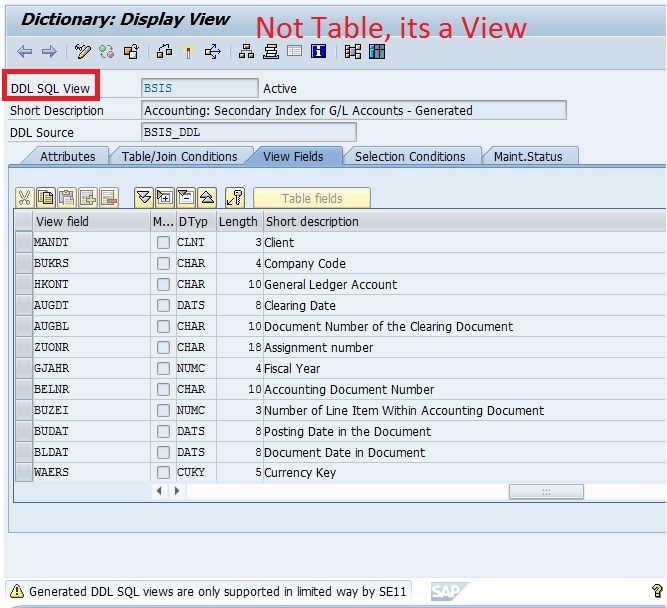The height and width of the screenshot is (608, 667).
Task: Select the row selector for BUDAT
Action: pos(24,431)
